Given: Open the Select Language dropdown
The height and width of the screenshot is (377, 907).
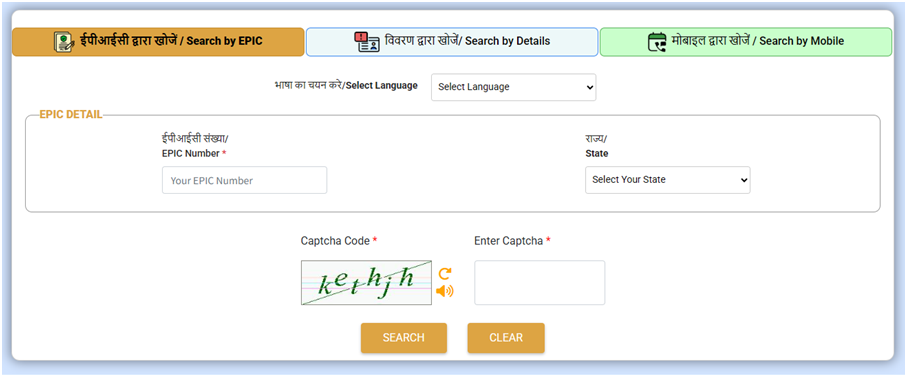Looking at the screenshot, I should 514,87.
